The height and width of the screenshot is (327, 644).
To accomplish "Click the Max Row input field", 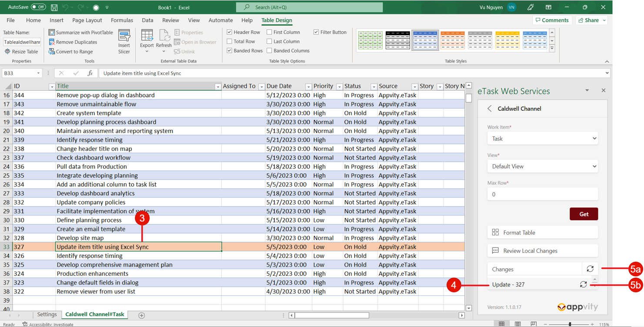I will coord(542,194).
